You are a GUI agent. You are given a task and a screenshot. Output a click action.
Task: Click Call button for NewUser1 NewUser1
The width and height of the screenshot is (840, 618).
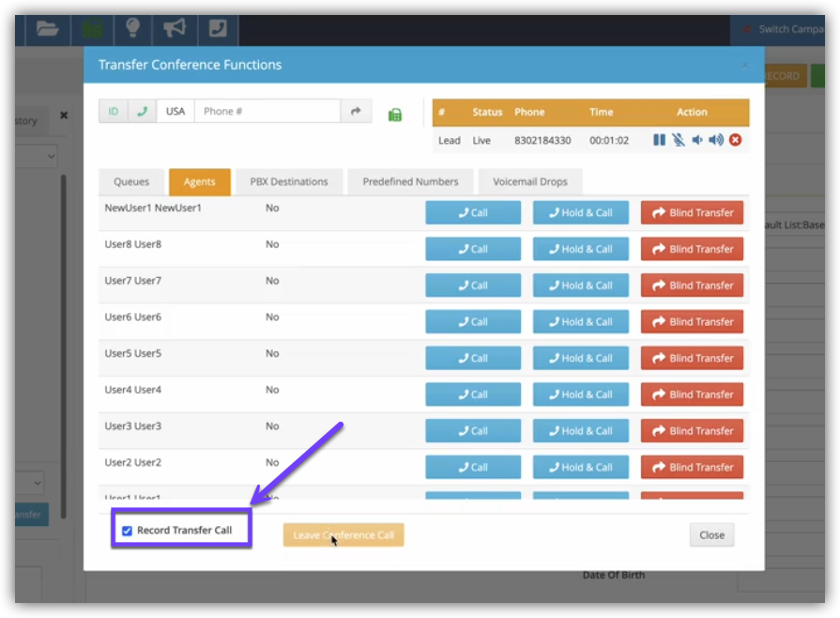pos(473,212)
